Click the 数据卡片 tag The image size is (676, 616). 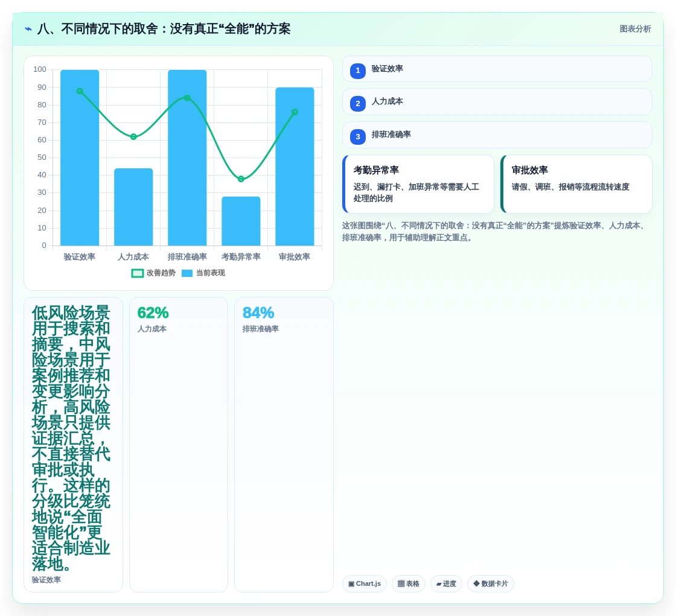click(491, 583)
